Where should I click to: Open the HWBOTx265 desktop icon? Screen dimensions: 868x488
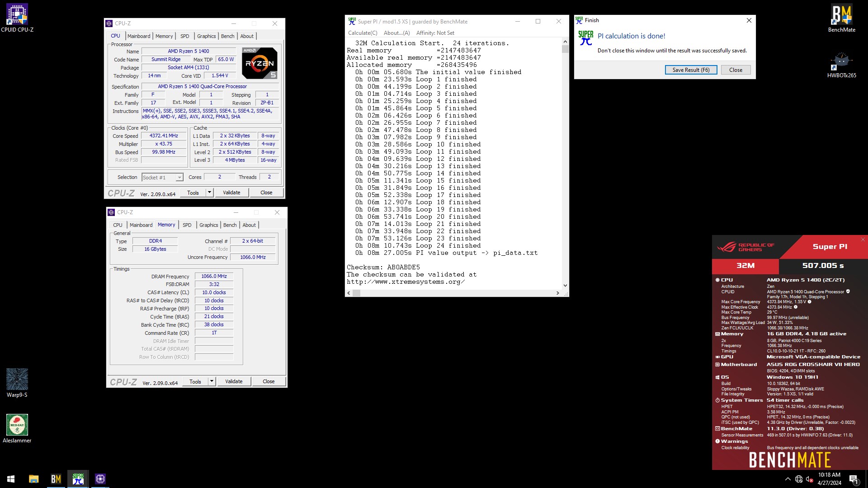point(841,65)
